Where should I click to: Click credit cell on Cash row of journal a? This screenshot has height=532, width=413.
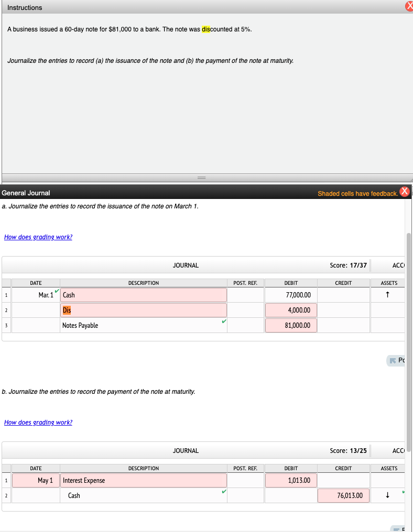pyautogui.click(x=343, y=295)
